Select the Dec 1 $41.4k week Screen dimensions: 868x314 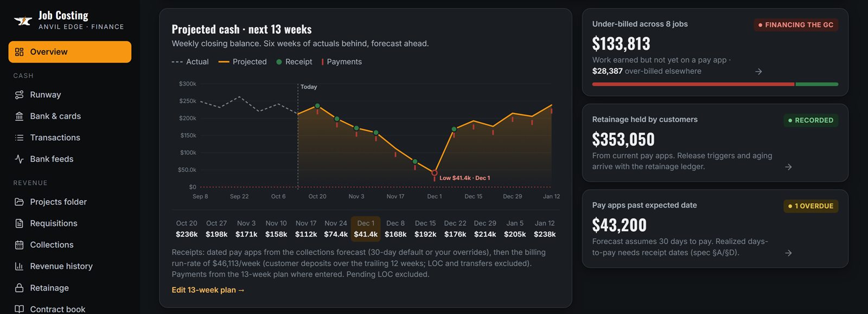pos(366,229)
